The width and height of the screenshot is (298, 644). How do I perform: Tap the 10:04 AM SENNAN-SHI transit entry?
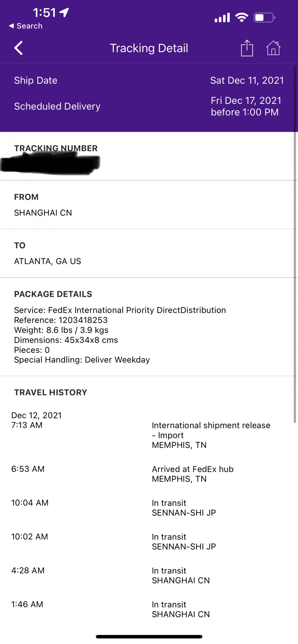pos(184,508)
